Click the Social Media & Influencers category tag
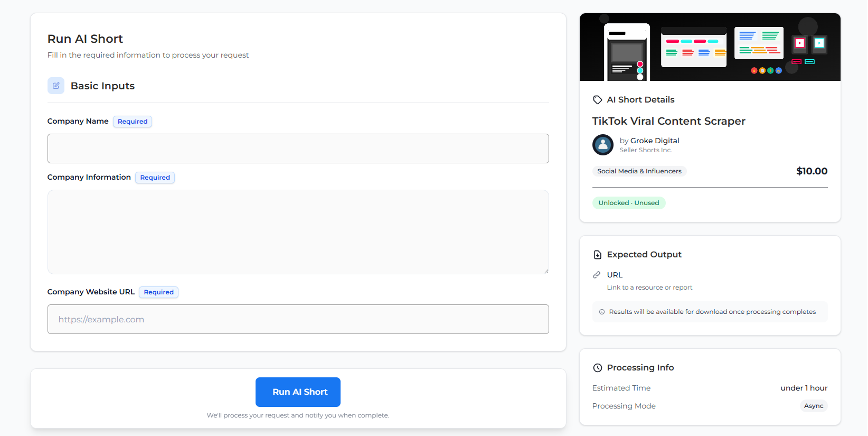This screenshot has width=868, height=436. [x=639, y=171]
